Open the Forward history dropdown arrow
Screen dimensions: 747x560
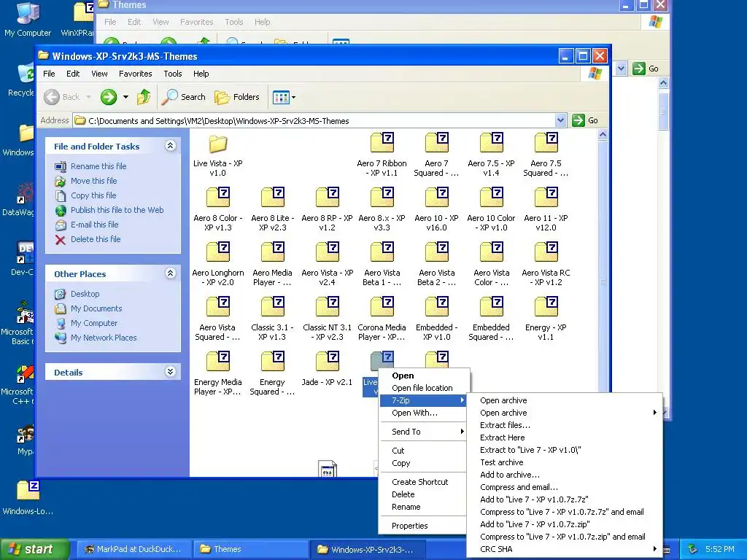click(125, 97)
